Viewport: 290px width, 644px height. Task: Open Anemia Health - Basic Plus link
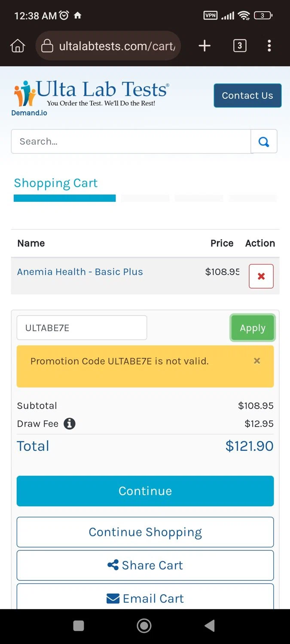[x=80, y=272]
